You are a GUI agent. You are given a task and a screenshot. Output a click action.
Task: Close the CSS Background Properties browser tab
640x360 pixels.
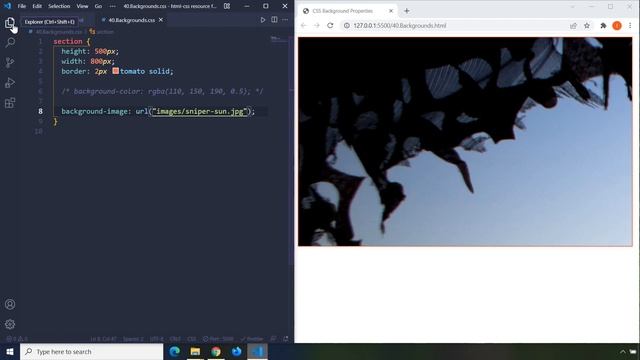click(391, 11)
